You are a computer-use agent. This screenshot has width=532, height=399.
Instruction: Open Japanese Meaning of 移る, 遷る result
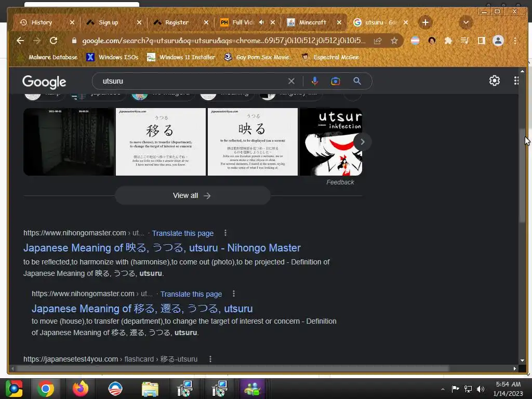(x=142, y=309)
